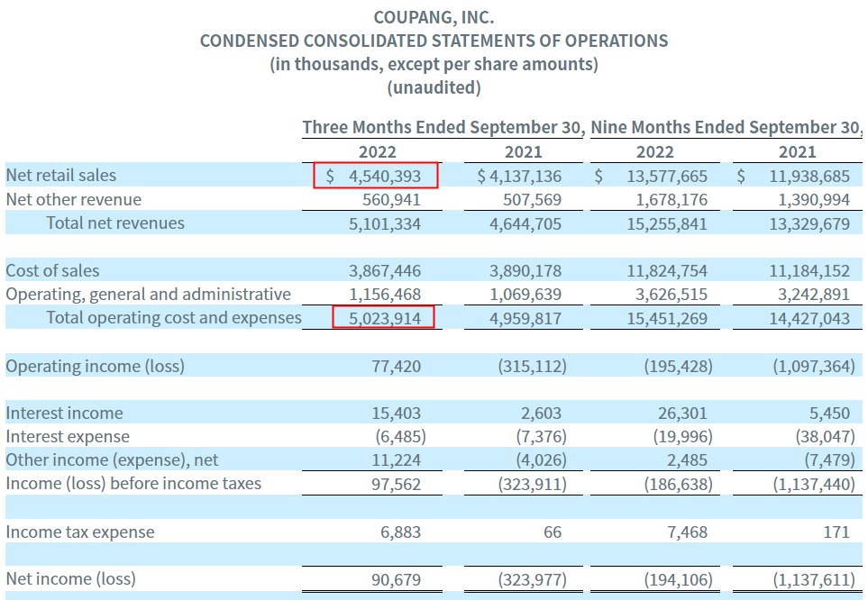The height and width of the screenshot is (600, 868).
Task: Select Total net revenues value 5,101,334
Action: click(385, 224)
